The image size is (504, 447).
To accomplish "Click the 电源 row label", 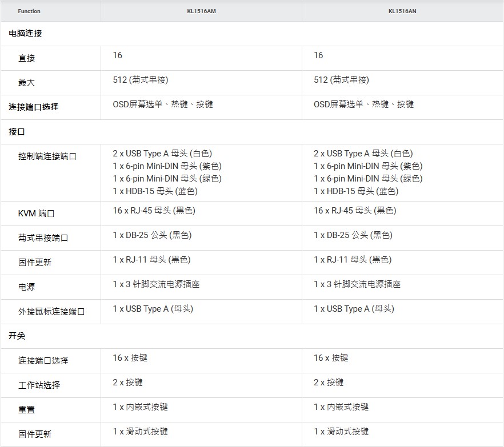I will [x=26, y=287].
